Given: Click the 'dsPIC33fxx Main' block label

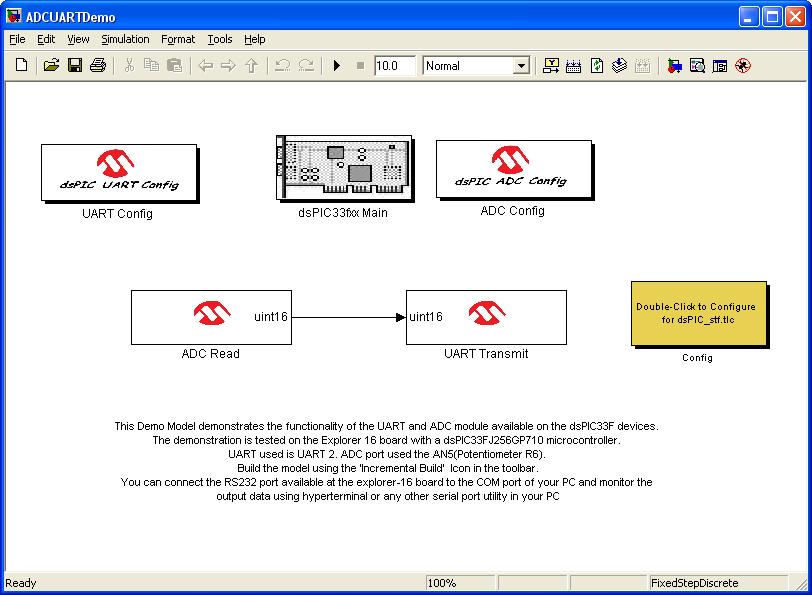Looking at the screenshot, I should pyautogui.click(x=343, y=213).
